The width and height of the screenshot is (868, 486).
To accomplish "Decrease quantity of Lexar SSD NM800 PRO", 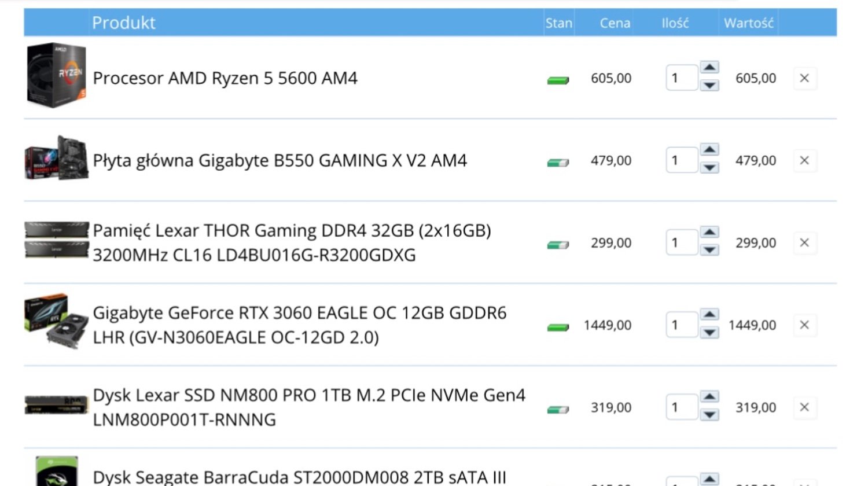I will click(x=709, y=415).
